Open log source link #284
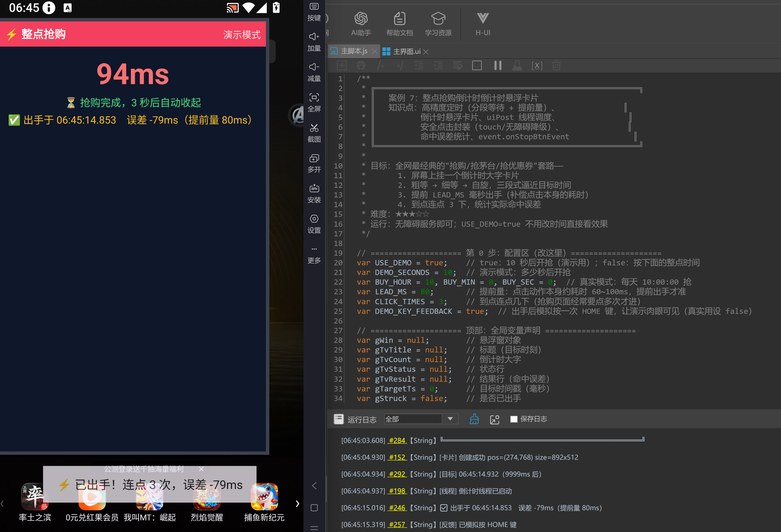 [397, 440]
